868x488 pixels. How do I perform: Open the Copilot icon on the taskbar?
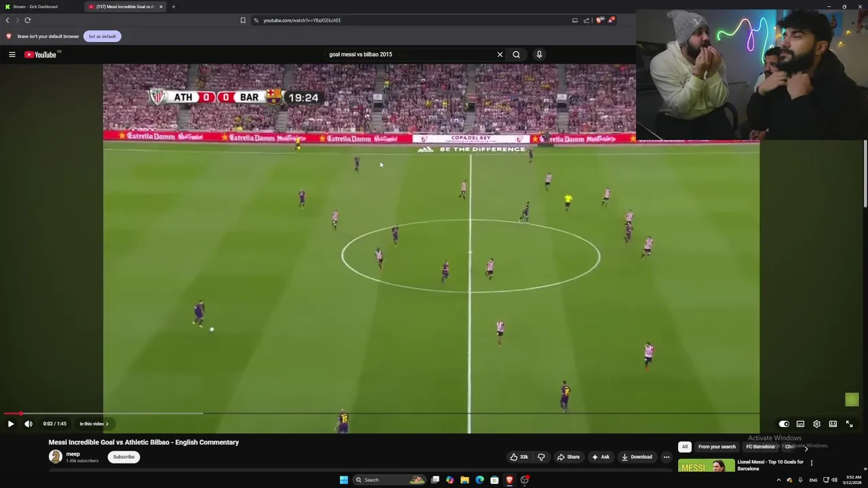(450, 480)
